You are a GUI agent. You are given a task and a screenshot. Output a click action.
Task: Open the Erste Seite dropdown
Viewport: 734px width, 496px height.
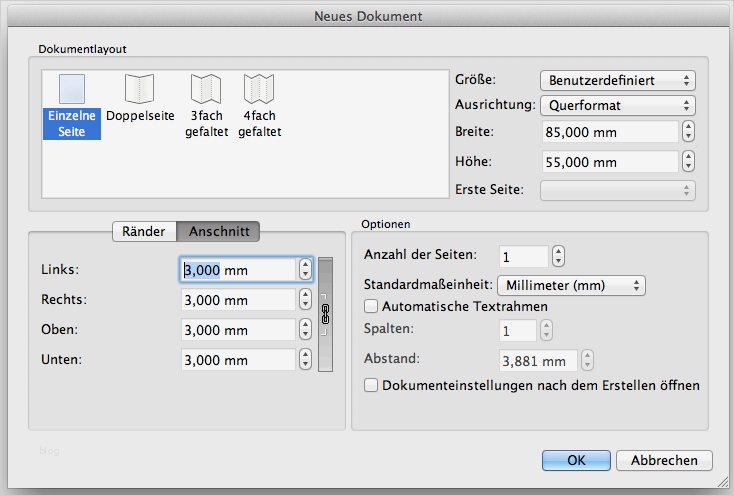(617, 190)
